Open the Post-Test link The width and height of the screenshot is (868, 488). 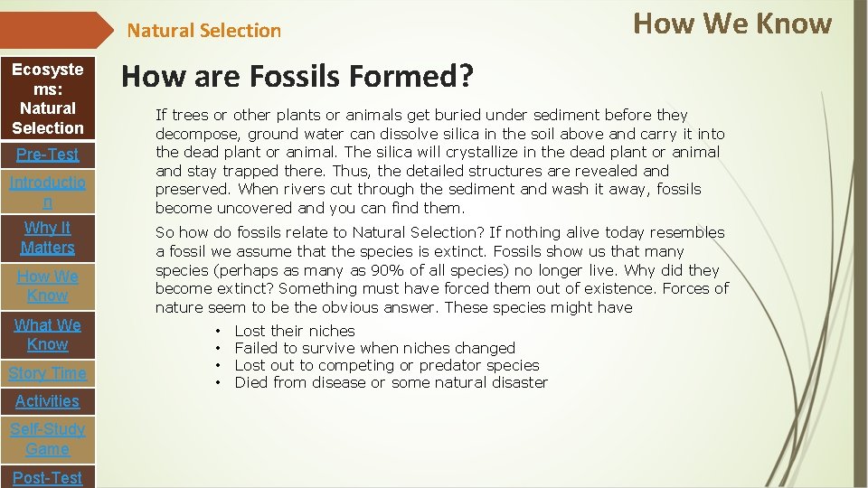48,477
